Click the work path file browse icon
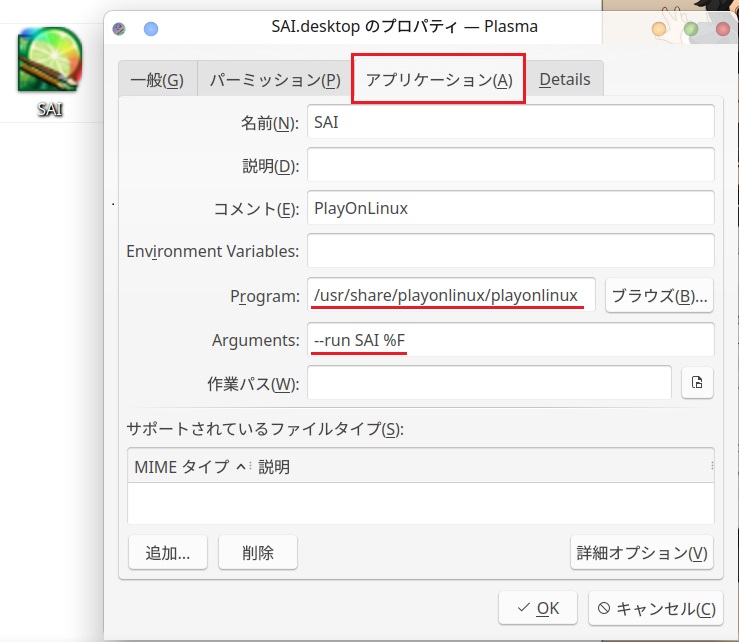The height and width of the screenshot is (642, 739). pyautogui.click(x=697, y=382)
